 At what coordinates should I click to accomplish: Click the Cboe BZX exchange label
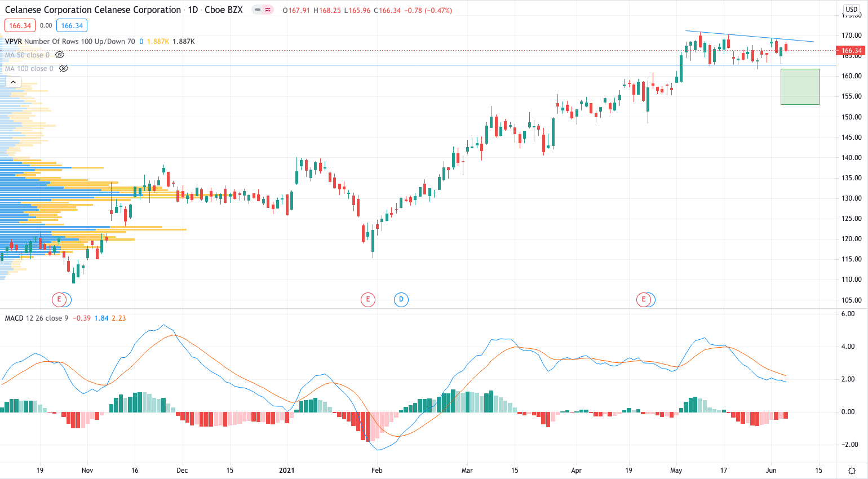224,10
